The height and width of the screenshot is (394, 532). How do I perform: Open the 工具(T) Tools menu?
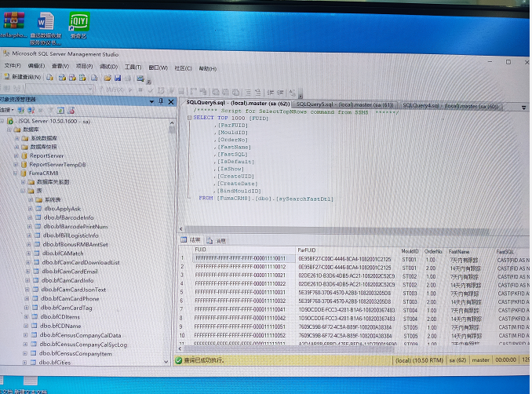coord(133,67)
